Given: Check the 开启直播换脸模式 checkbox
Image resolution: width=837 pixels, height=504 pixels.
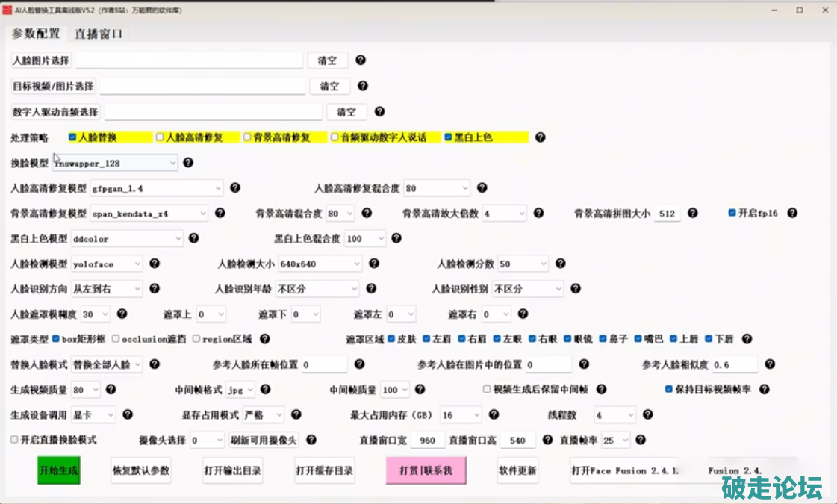Looking at the screenshot, I should pyautogui.click(x=15, y=440).
